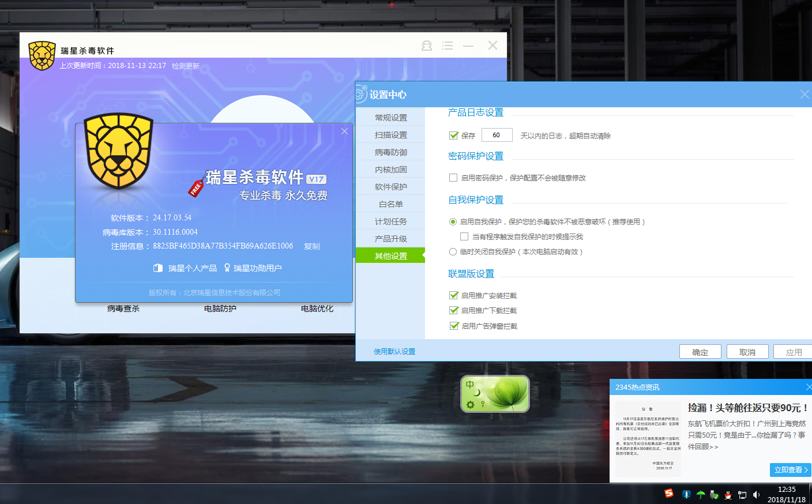812x504 pixels.
Task: Open 病毒查杀 in Rising main window
Action: click(123, 309)
